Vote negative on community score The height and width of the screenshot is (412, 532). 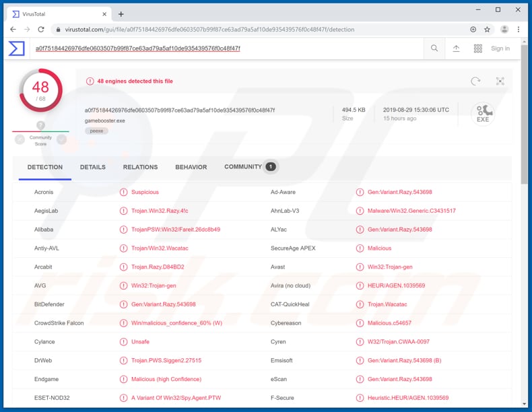pyautogui.click(x=20, y=139)
